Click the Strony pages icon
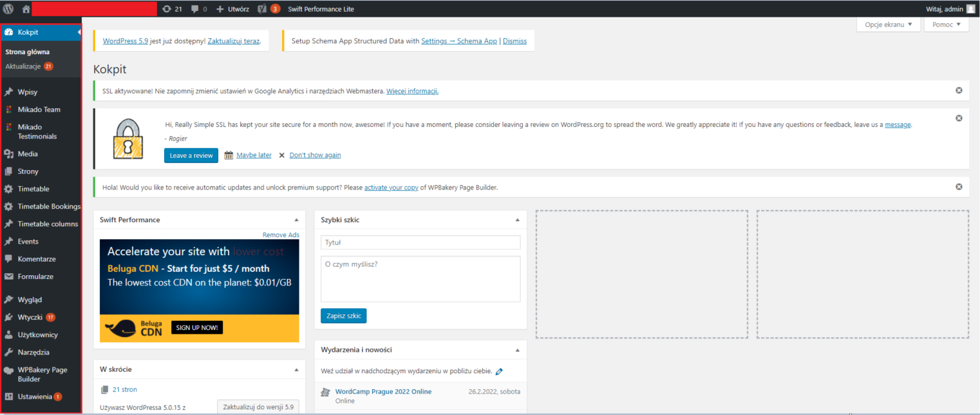 [x=8, y=171]
